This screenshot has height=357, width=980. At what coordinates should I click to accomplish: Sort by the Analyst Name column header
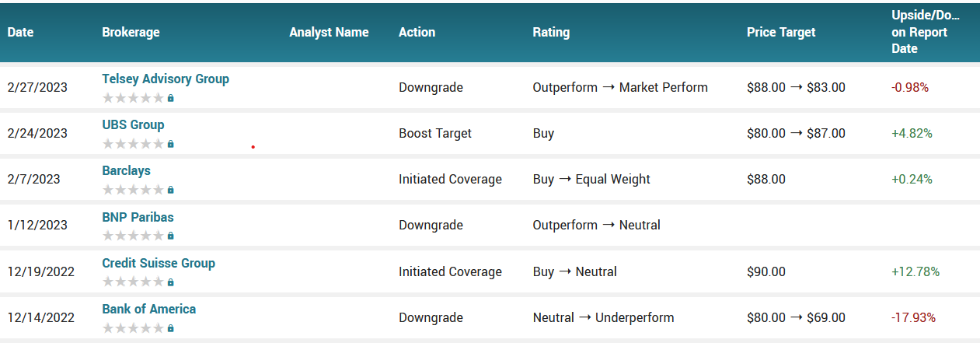pyautogui.click(x=329, y=32)
